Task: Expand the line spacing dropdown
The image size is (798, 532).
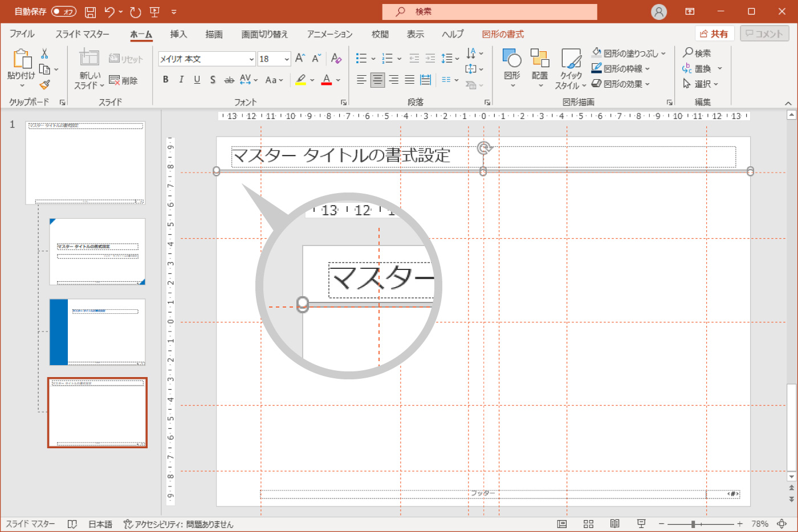Action: 457,59
